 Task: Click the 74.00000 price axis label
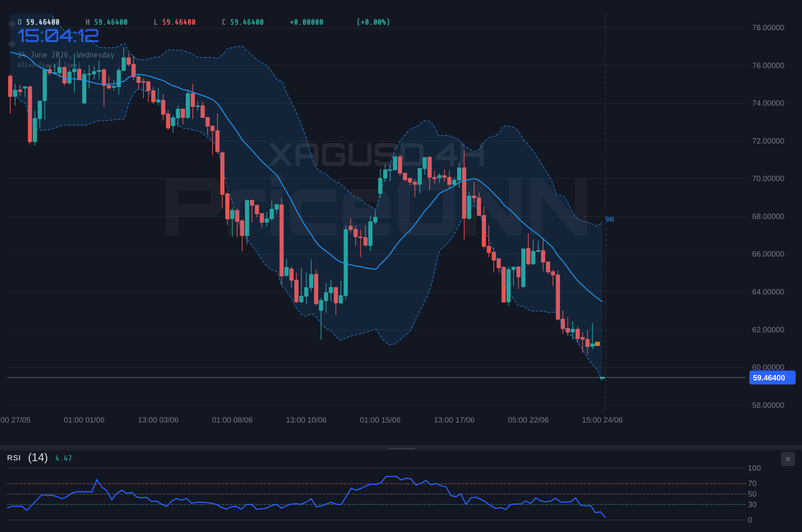(768, 103)
